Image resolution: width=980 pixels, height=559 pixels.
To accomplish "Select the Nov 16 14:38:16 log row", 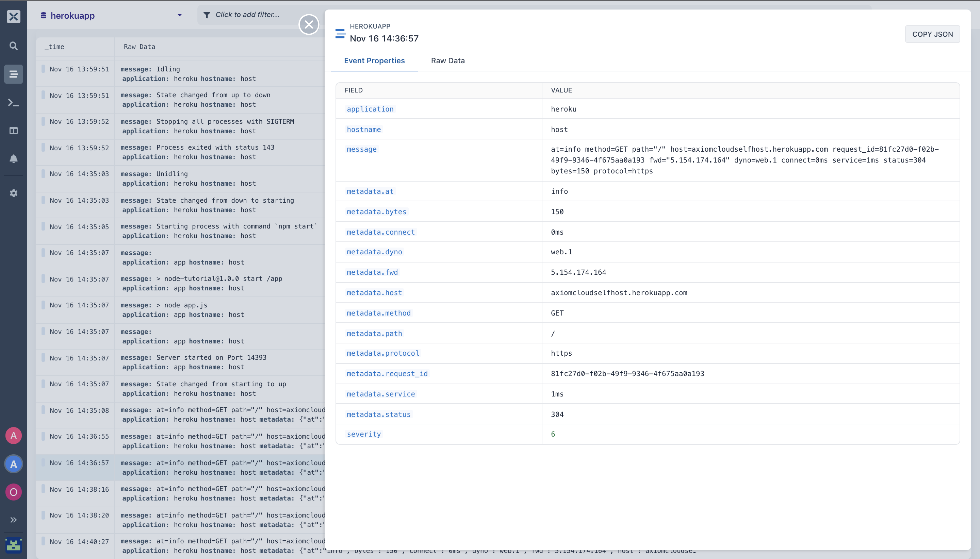I will [x=181, y=494].
